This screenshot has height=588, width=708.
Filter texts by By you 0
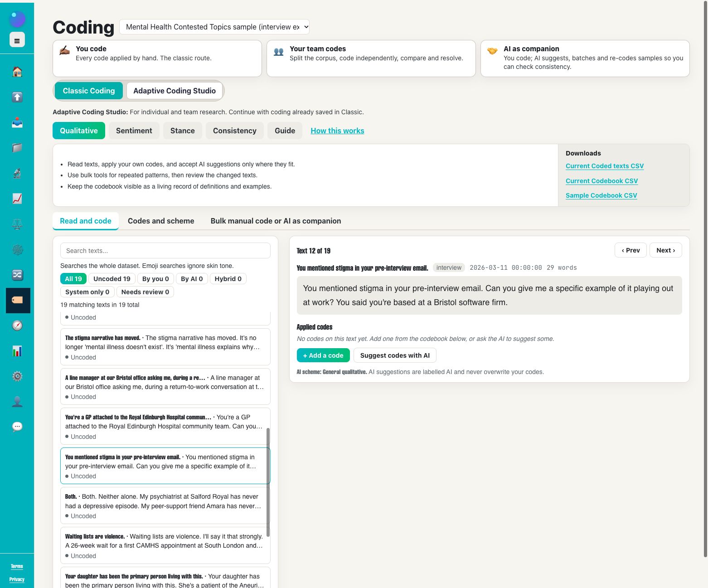(x=155, y=279)
